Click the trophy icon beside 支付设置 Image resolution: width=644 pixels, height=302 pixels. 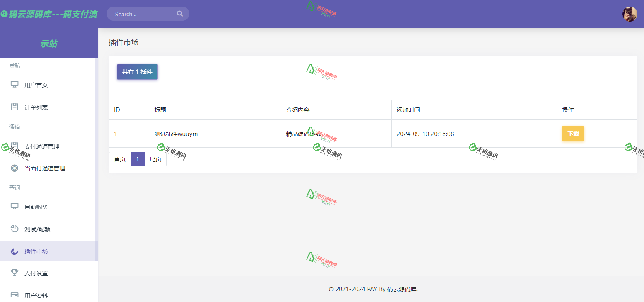(15, 273)
